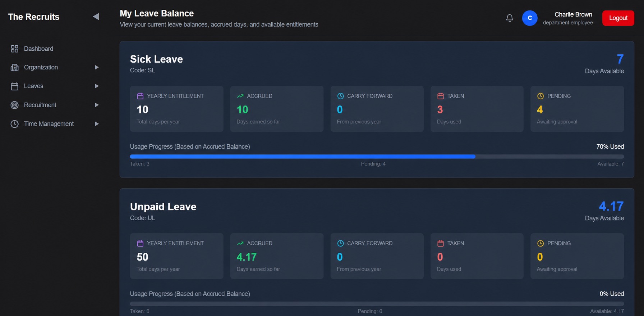Click Unpaid Leave Yearly Entitlement calendar icon
Viewport: 644px width, 316px height.
[x=140, y=243]
